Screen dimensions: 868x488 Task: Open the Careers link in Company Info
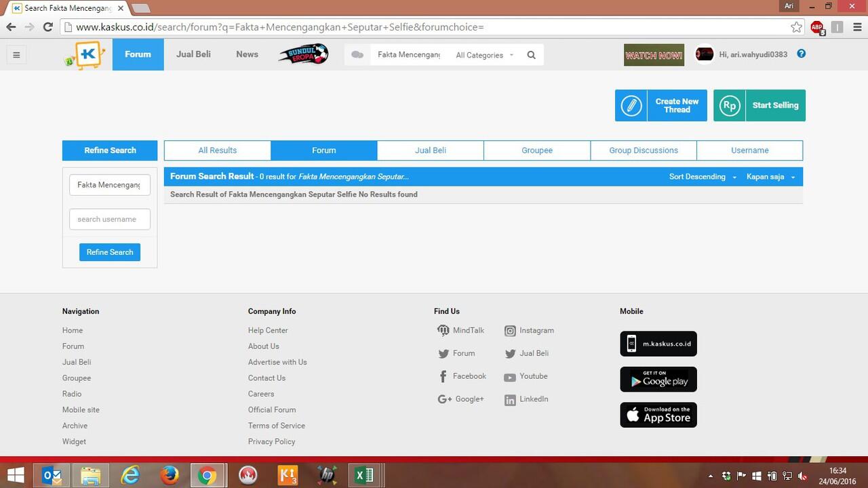pos(261,394)
